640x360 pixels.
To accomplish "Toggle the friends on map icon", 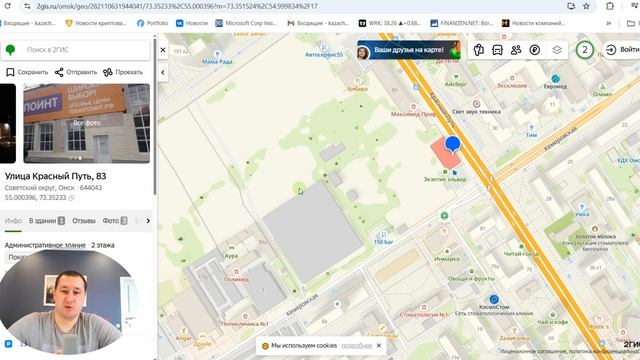I will 516,50.
